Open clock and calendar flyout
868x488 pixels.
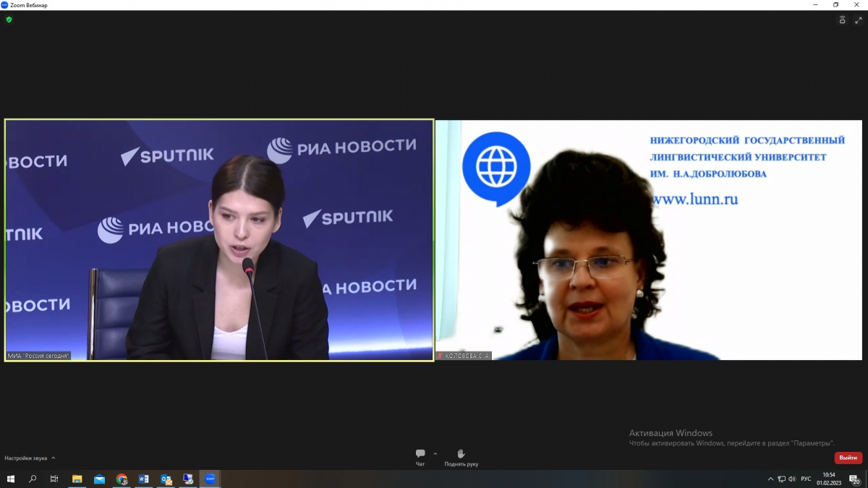click(828, 479)
